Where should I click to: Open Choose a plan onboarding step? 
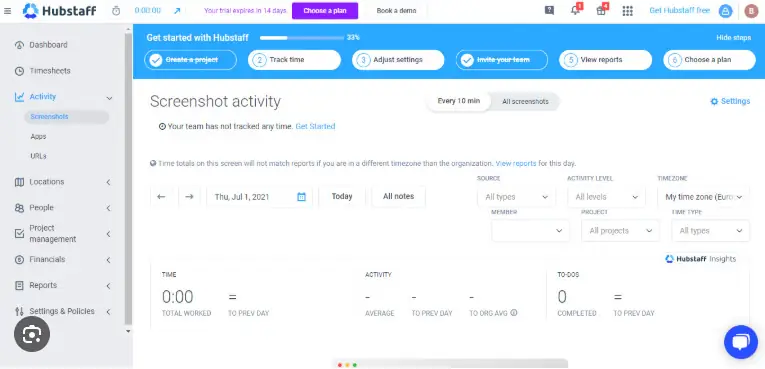(x=709, y=60)
